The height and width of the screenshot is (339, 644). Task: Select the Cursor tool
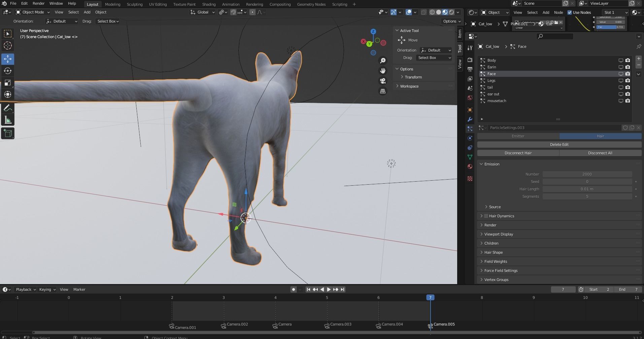[x=7, y=45]
